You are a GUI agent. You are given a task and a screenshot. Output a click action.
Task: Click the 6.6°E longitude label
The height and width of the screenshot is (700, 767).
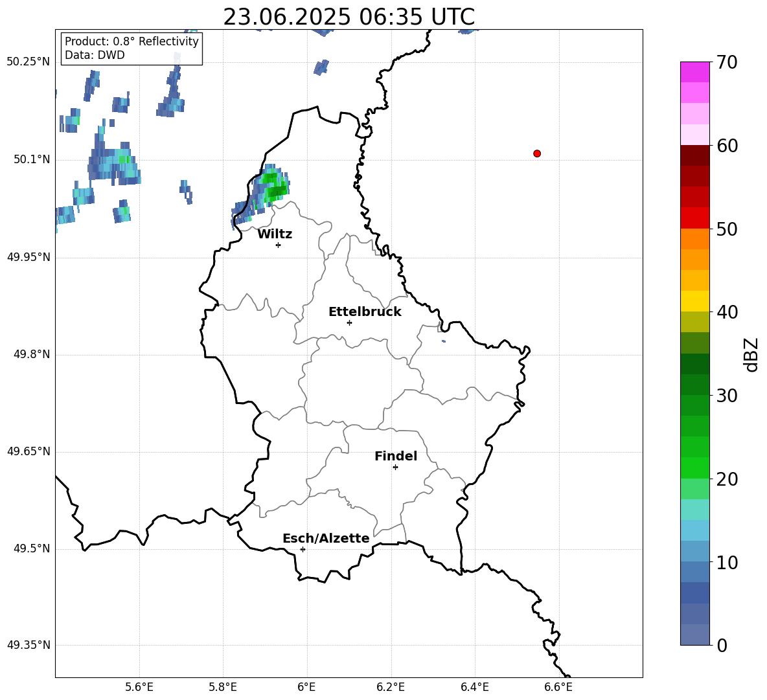click(x=558, y=687)
